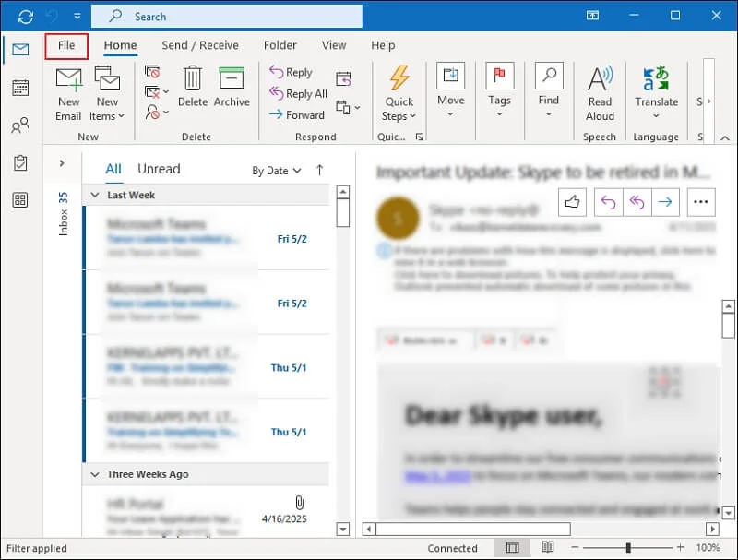Open Translate dropdown
The image size is (738, 560).
(657, 93)
